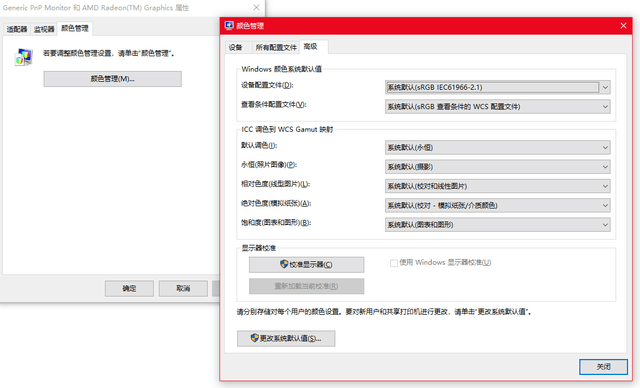Close the Color Management dialog with X
This screenshot has height=388, width=640.
[x=623, y=26]
